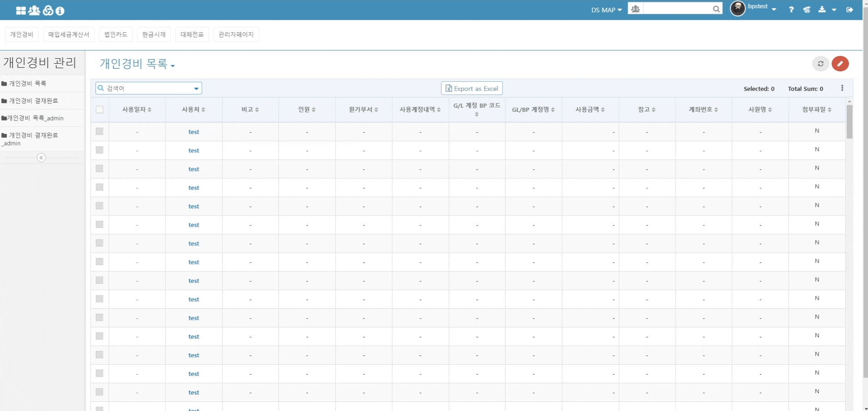Image resolution: width=868 pixels, height=411 pixels.
Task: Click the 검색어 search input field
Action: pos(148,88)
